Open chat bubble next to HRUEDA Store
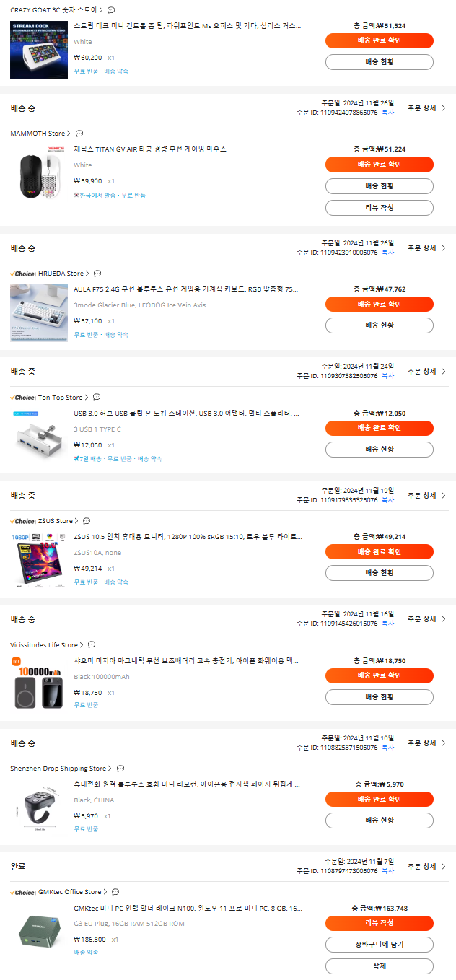This screenshot has width=456, height=980. coord(97,274)
